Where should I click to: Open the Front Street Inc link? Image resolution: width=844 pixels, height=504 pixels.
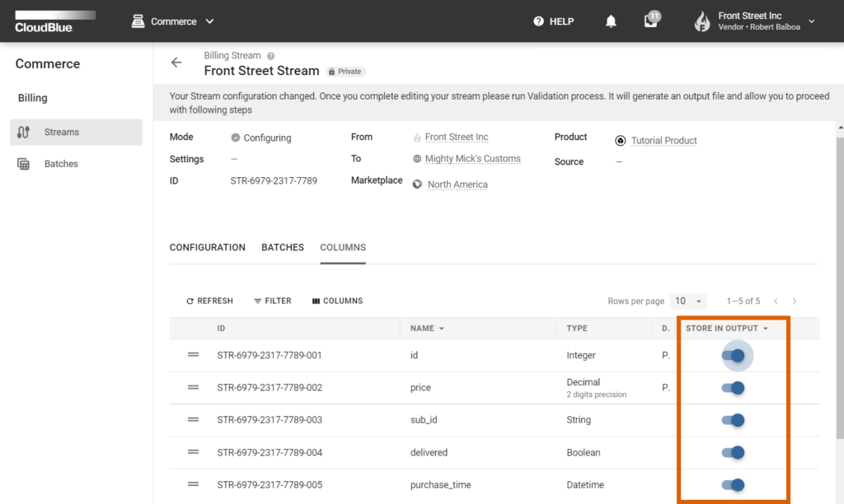[457, 138]
